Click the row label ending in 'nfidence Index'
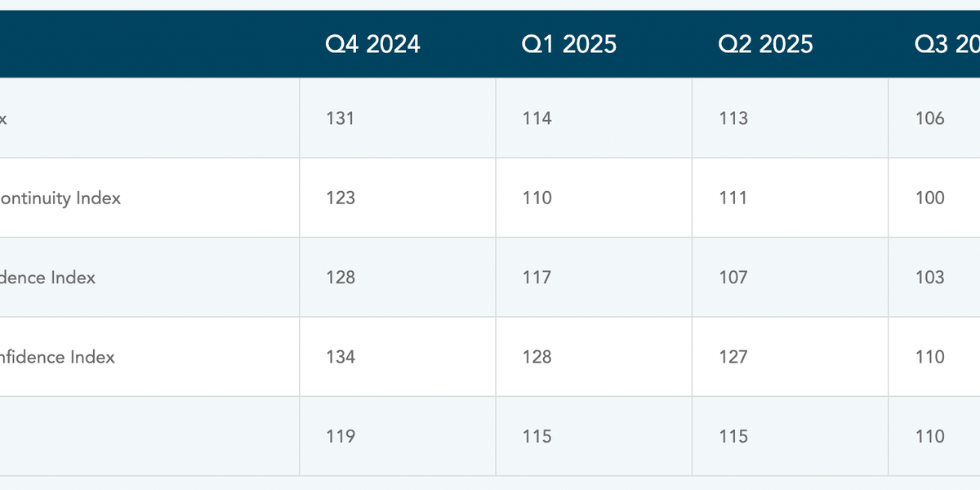The width and height of the screenshot is (980, 490). point(57,357)
